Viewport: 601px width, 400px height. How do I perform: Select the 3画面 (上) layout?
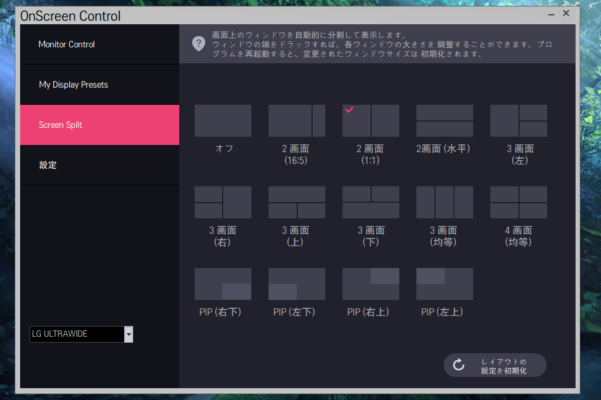point(297,202)
